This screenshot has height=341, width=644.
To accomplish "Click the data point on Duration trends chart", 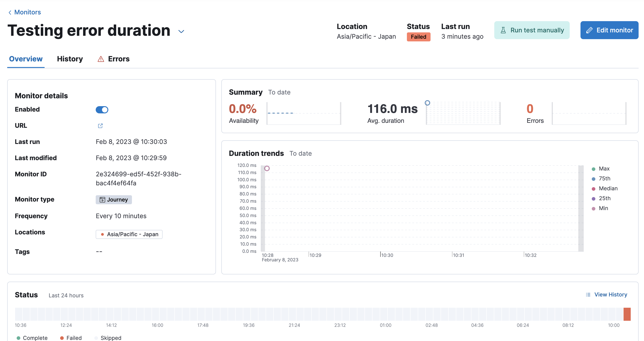I will pos(267,168).
